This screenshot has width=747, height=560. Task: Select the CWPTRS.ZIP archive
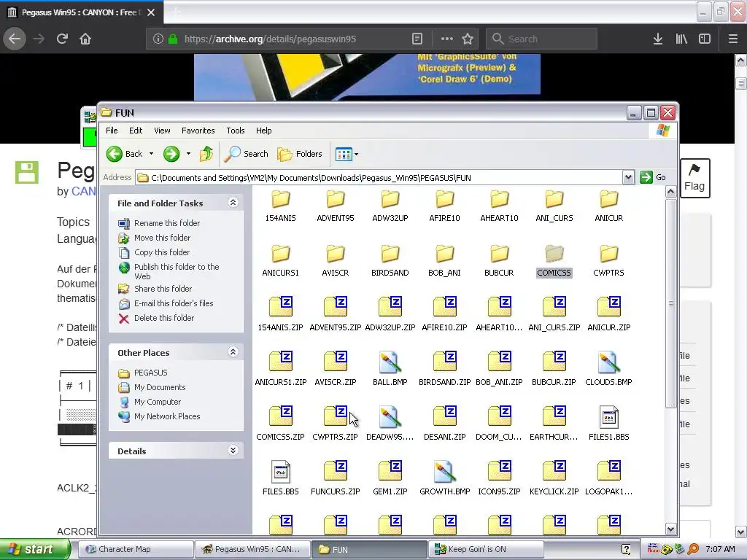[x=335, y=424]
